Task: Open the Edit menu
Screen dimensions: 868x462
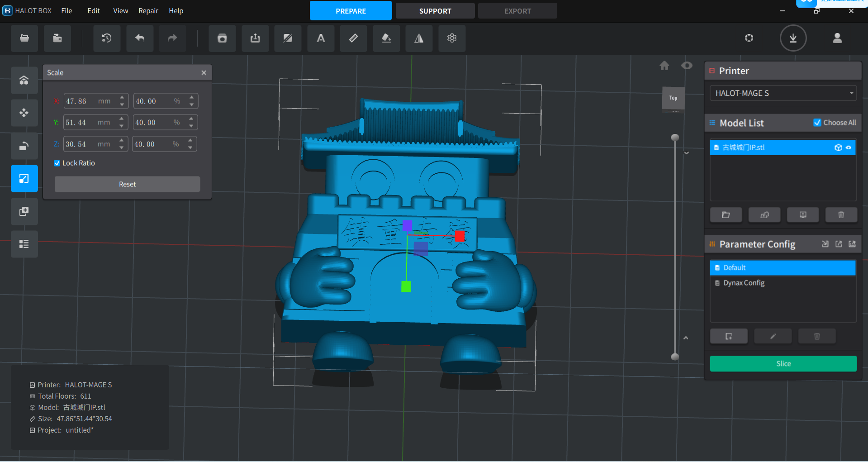Action: tap(94, 11)
